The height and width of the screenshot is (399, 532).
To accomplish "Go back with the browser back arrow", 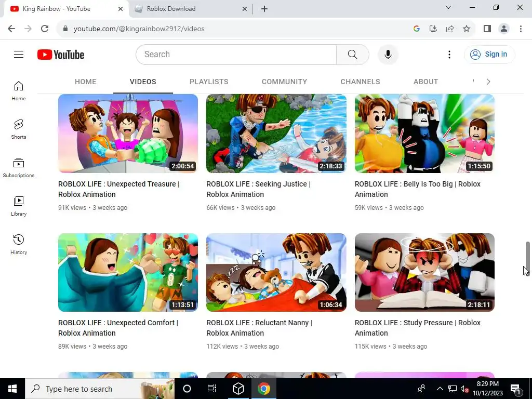I will [11, 29].
